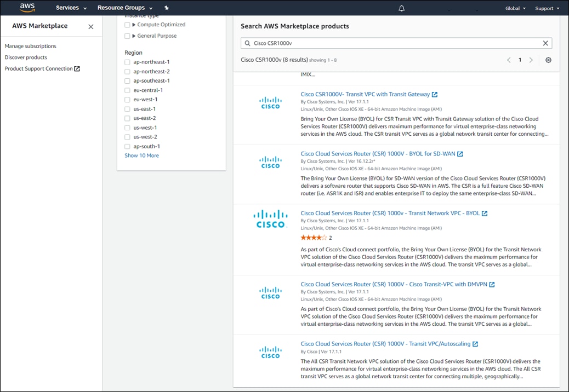Click large Cisco logo of Transit Network listing

click(270, 219)
